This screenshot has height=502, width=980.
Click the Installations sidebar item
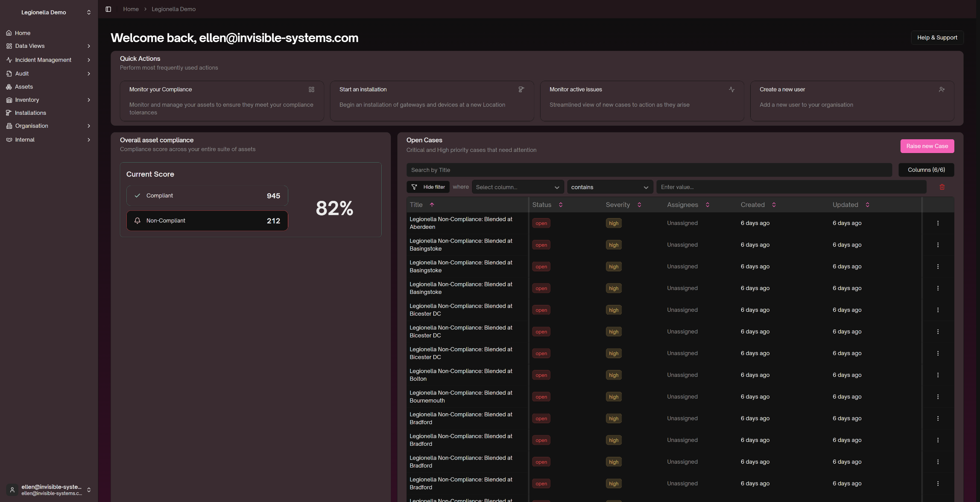30,113
